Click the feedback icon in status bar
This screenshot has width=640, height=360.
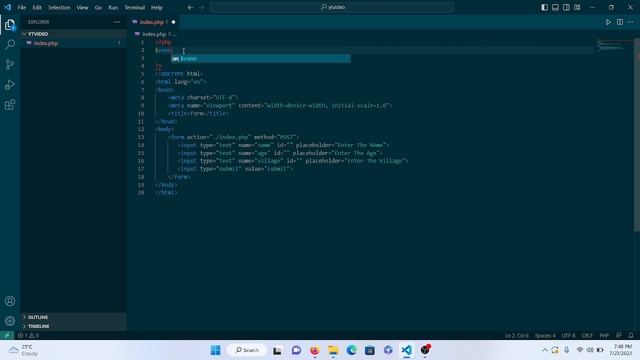coord(619,336)
